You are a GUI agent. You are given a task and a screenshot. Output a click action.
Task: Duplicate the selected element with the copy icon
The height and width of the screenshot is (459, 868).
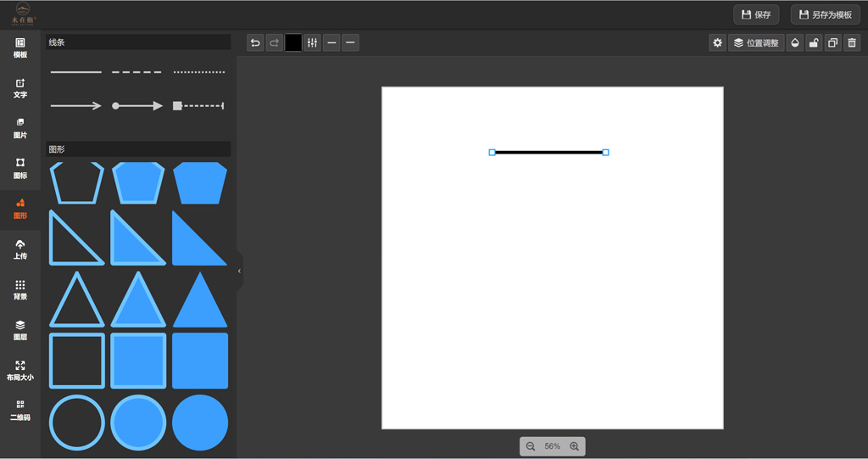coord(832,42)
